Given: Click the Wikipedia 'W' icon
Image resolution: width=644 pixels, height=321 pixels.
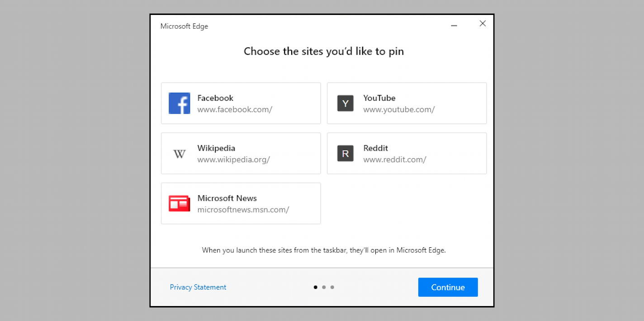Looking at the screenshot, I should point(179,154).
